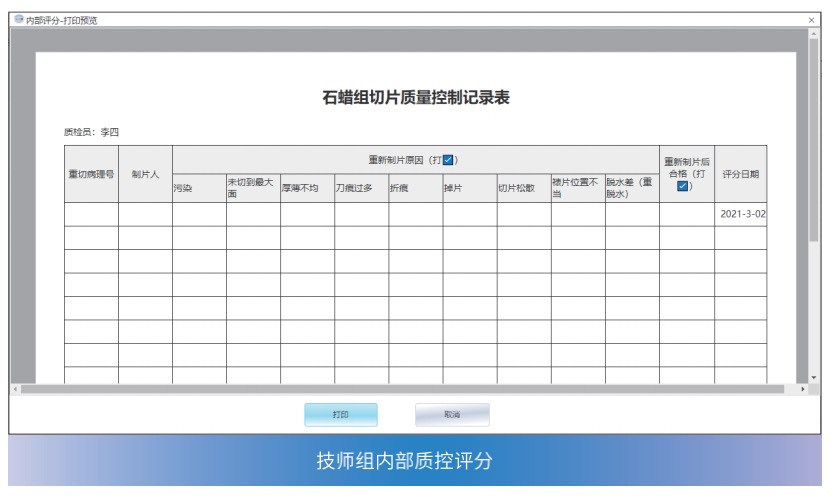Click the date cell 2021-3-02
This screenshot has width=832, height=497.
[x=743, y=214]
